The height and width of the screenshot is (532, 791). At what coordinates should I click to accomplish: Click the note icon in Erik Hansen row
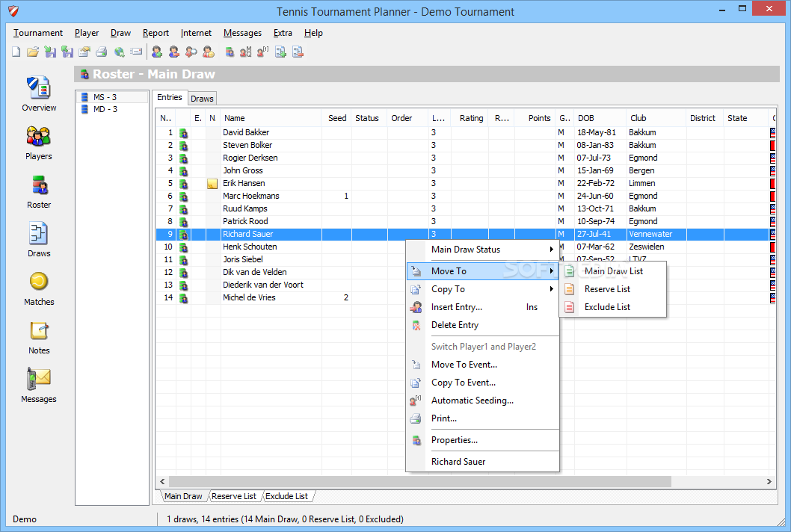(x=212, y=184)
